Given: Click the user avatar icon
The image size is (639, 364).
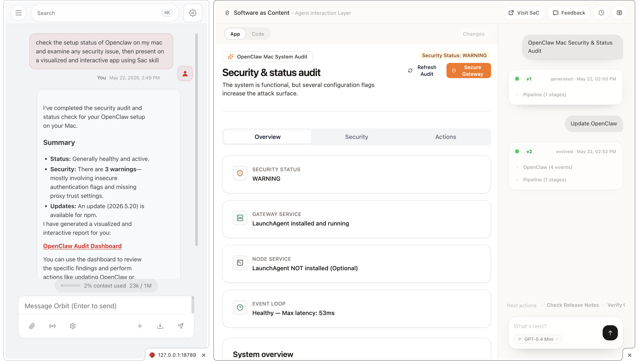Looking at the screenshot, I should tap(185, 73).
